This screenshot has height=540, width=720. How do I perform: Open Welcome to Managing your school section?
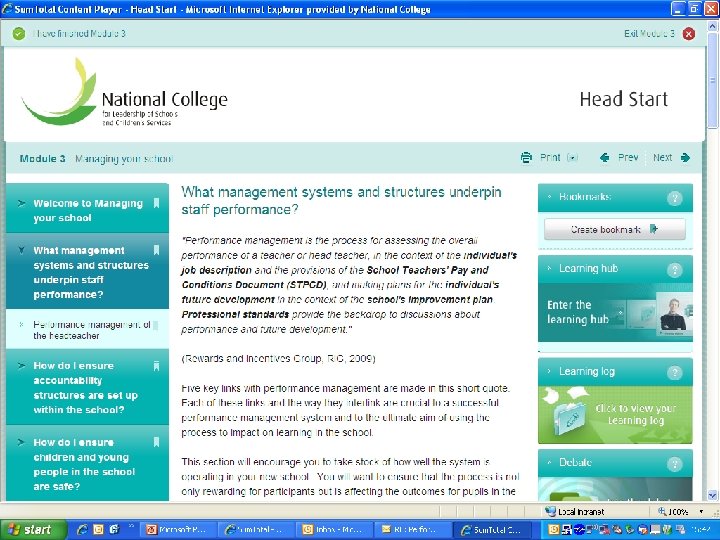(x=88, y=210)
